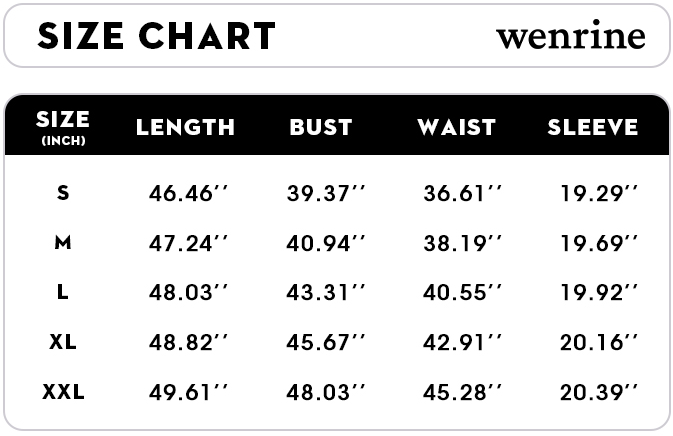Viewport: 673px width, 436px height.
Task: Select the WAIST column header
Action: tap(456, 127)
